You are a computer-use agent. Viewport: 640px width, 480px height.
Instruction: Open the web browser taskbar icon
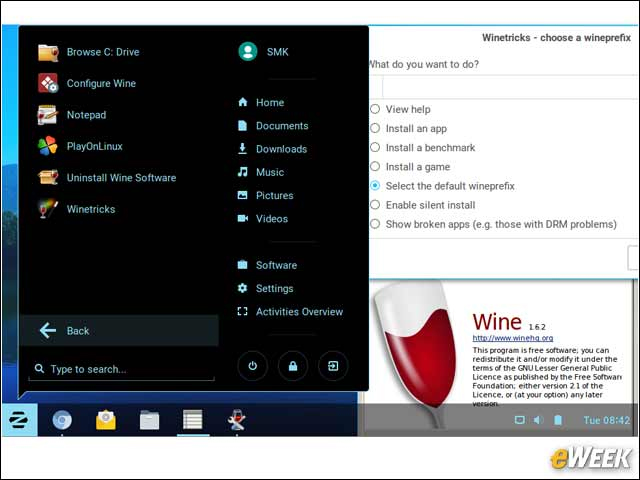pos(62,420)
